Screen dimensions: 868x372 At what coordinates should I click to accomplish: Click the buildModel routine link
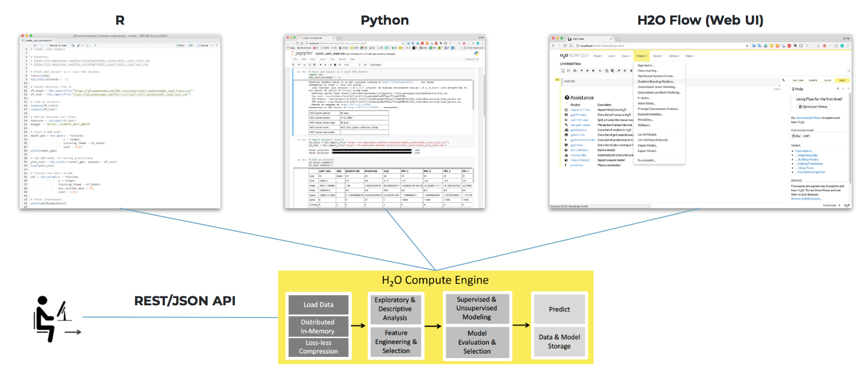click(579, 150)
